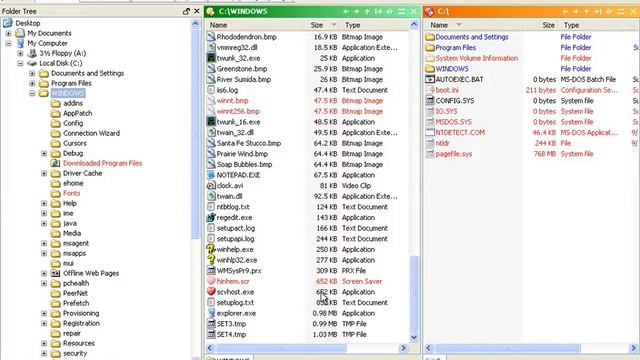
Task: Click the clock.avi video icon
Action: click(x=211, y=186)
